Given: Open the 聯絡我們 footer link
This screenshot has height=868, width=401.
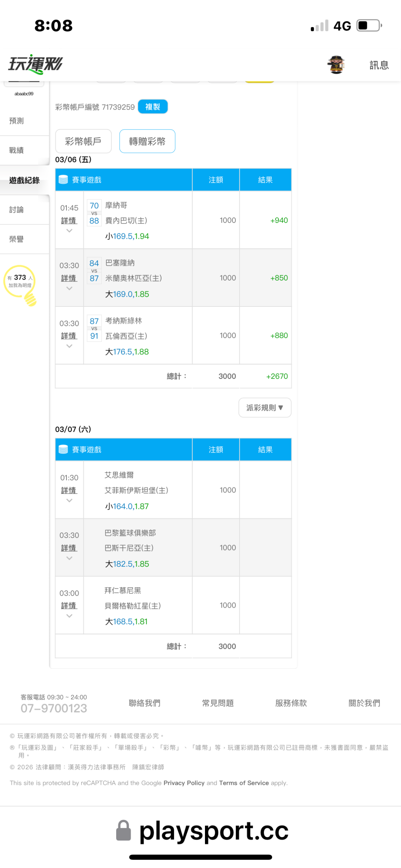Looking at the screenshot, I should (144, 703).
